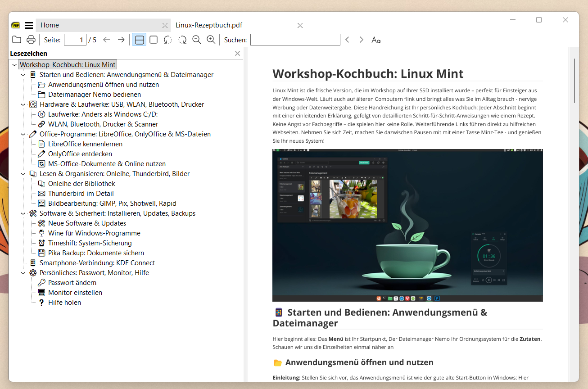Click the vertical document scrollbar

[x=574, y=81]
